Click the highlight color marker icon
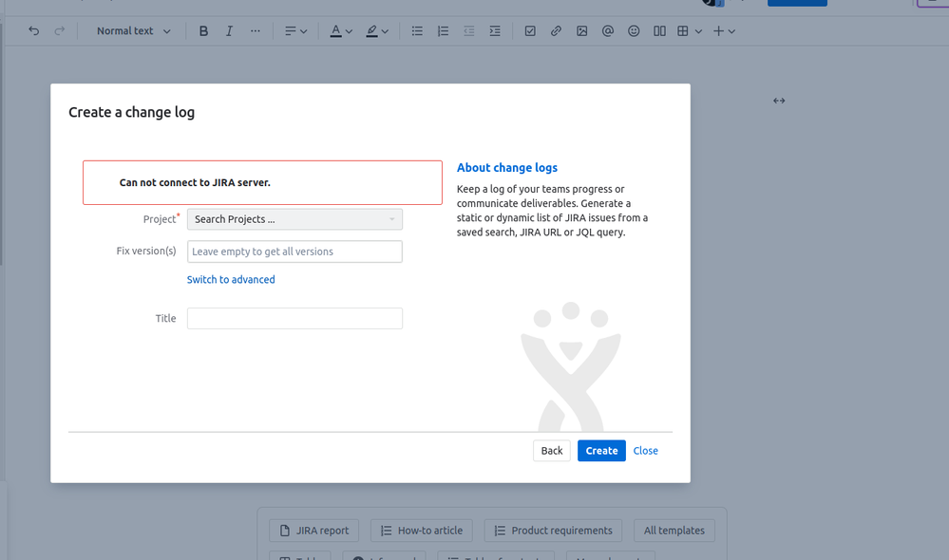The width and height of the screenshot is (949, 560). [x=371, y=30]
